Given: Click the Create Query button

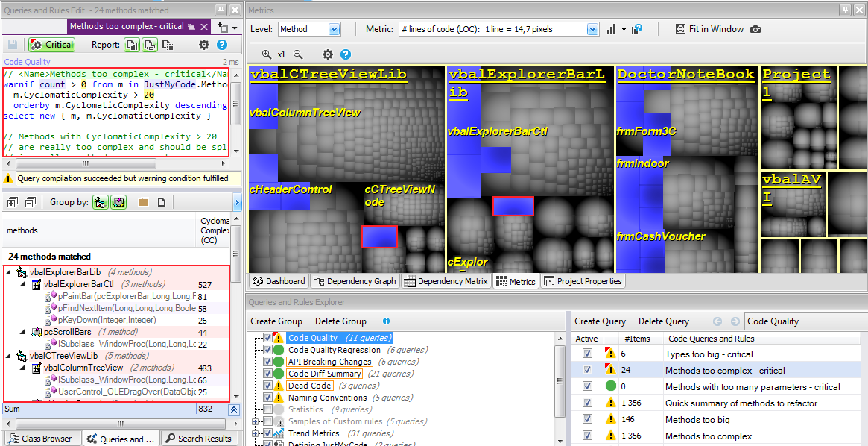Looking at the screenshot, I should (600, 321).
